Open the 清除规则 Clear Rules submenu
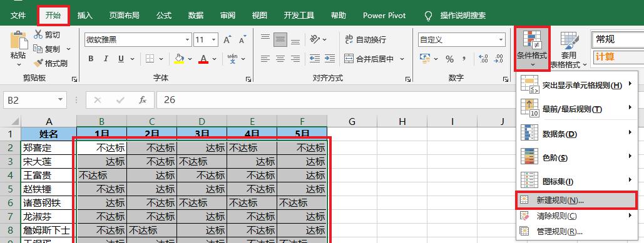Image resolution: width=644 pixels, height=243 pixels. pyautogui.click(x=576, y=216)
